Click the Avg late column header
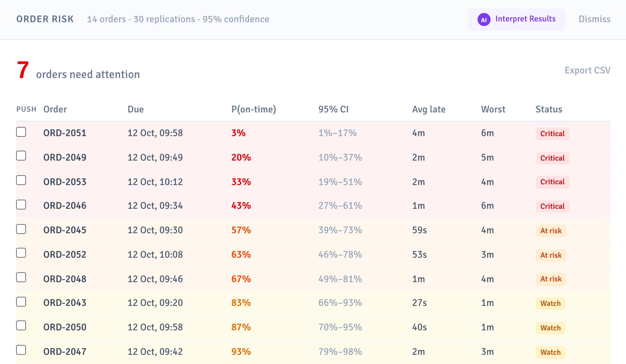This screenshot has width=626, height=364. click(429, 109)
